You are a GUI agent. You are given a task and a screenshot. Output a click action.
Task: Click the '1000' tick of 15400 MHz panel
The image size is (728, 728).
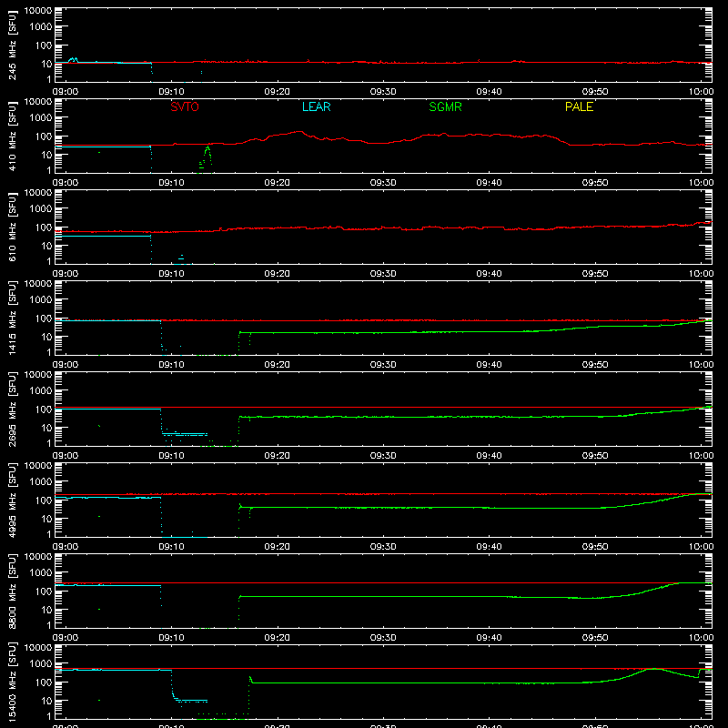(41, 664)
